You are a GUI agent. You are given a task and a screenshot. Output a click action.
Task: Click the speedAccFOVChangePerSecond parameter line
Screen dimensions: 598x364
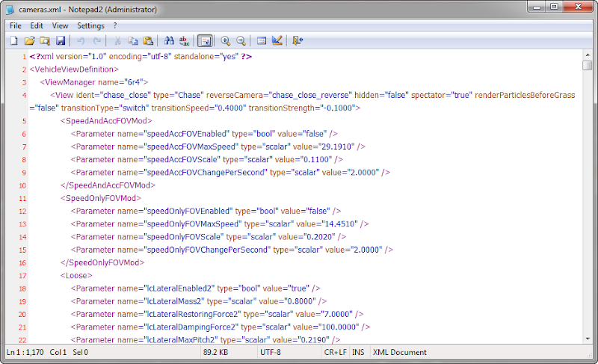pyautogui.click(x=230, y=173)
